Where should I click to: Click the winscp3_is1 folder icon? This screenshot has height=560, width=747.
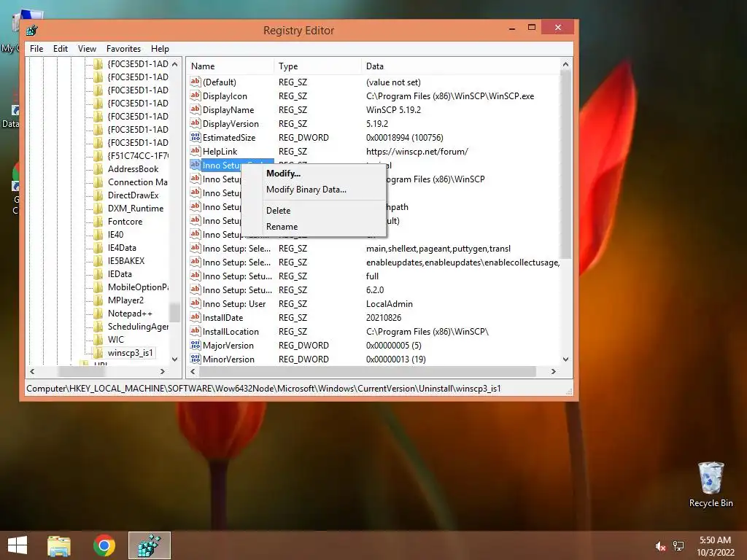[x=98, y=353]
